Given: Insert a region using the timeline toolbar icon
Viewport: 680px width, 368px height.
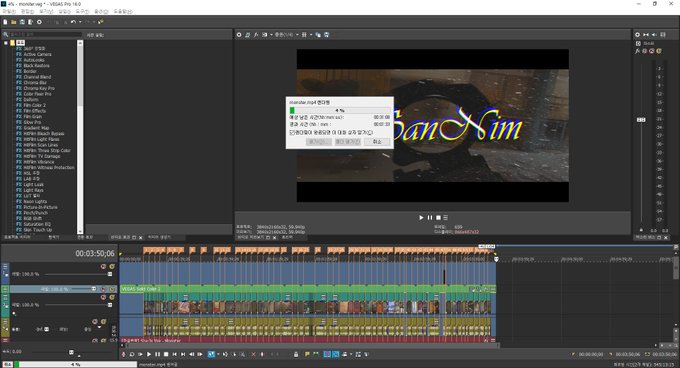Looking at the screenshot, I should point(315,354).
